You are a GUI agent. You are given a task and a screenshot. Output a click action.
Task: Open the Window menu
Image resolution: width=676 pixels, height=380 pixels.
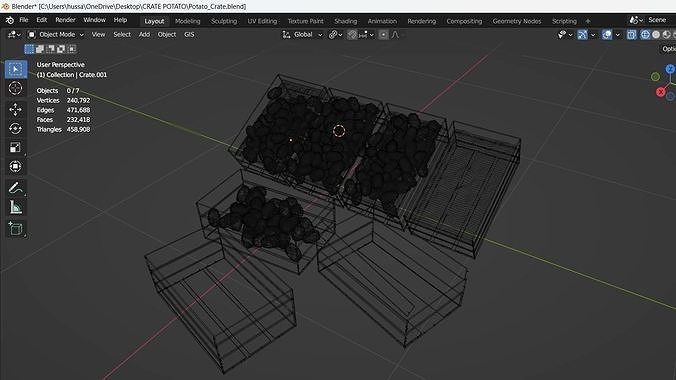point(94,20)
